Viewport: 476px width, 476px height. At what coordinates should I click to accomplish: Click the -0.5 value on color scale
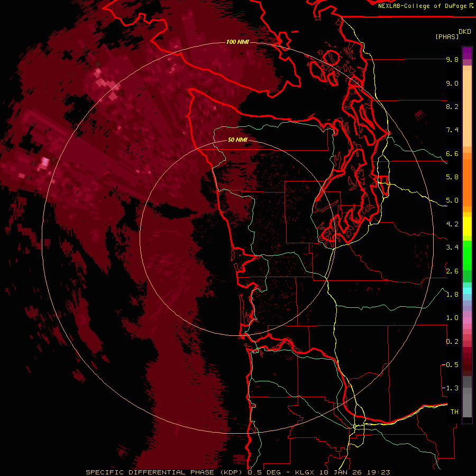pos(451,365)
